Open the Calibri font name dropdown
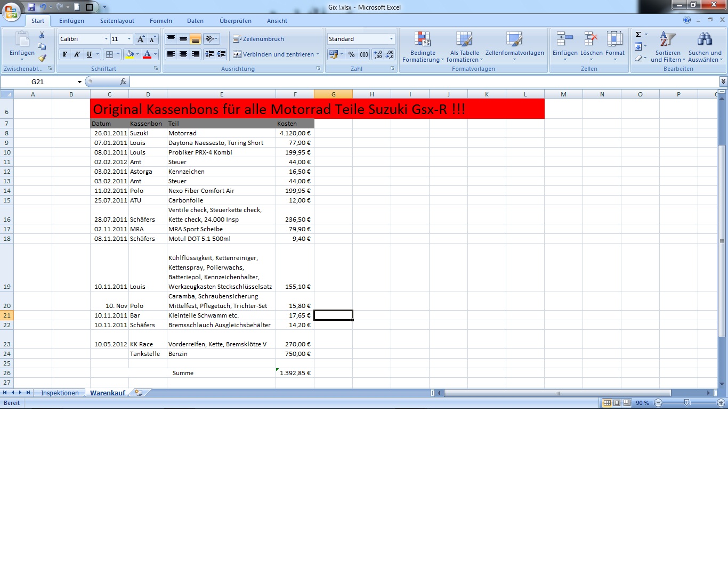This screenshot has width=728, height=568. [x=106, y=39]
